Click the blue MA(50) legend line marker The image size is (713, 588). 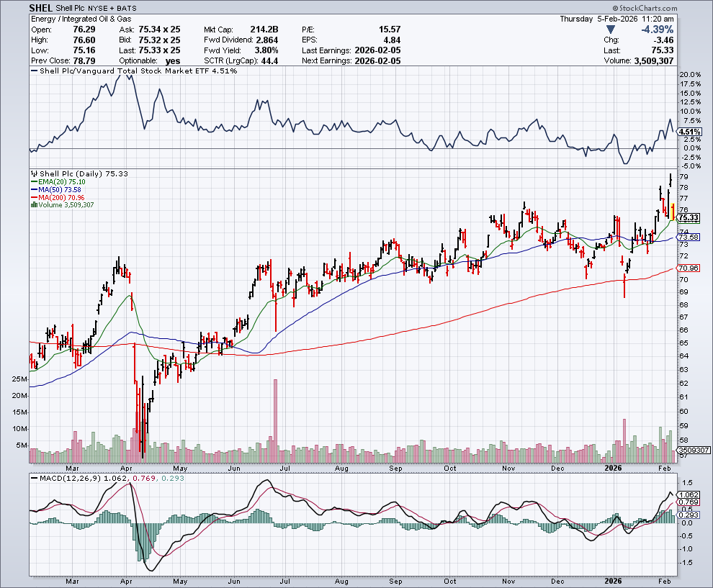click(x=32, y=189)
